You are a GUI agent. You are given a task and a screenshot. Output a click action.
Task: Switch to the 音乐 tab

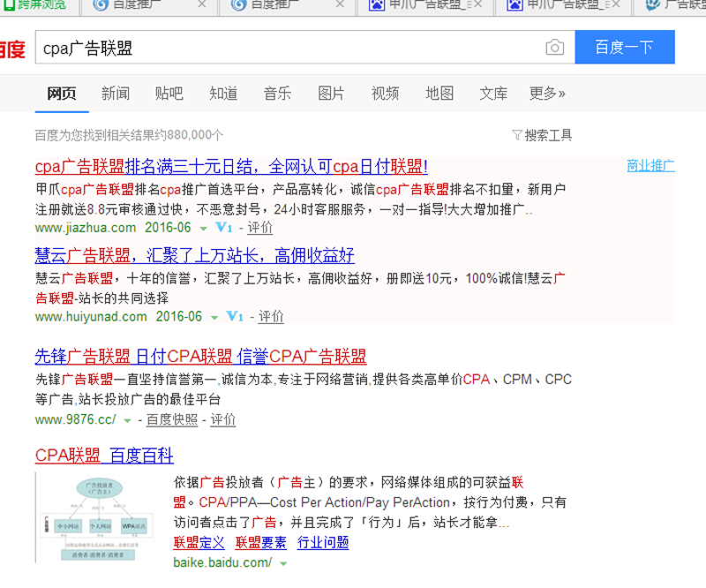point(277,94)
